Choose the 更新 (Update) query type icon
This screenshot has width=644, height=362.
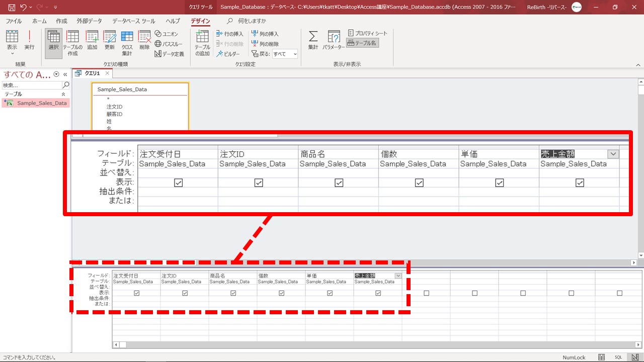pyautogui.click(x=109, y=40)
